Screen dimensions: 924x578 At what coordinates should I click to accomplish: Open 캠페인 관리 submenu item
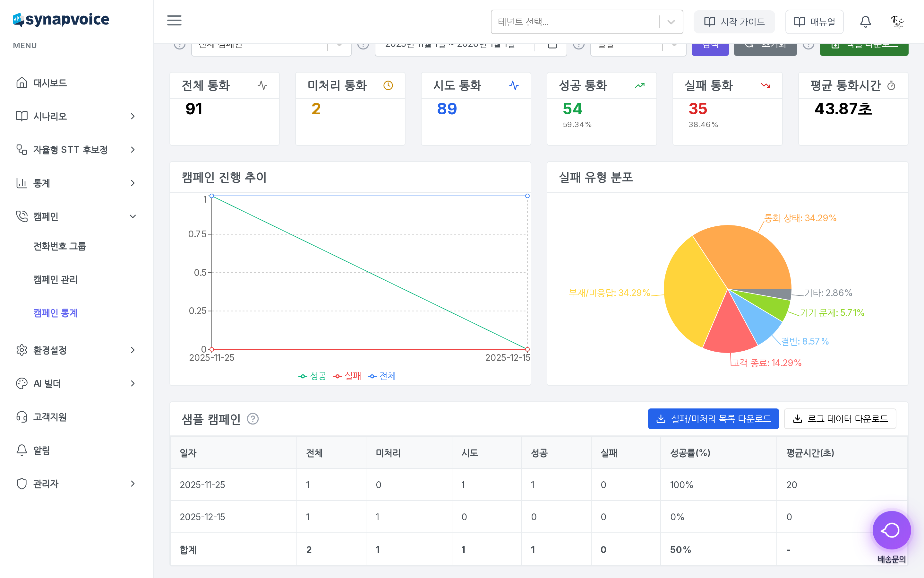pos(56,279)
